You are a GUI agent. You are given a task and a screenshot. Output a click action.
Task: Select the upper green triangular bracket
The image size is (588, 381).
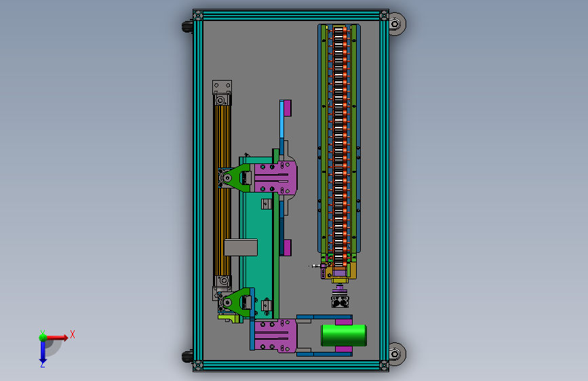[x=238, y=178]
